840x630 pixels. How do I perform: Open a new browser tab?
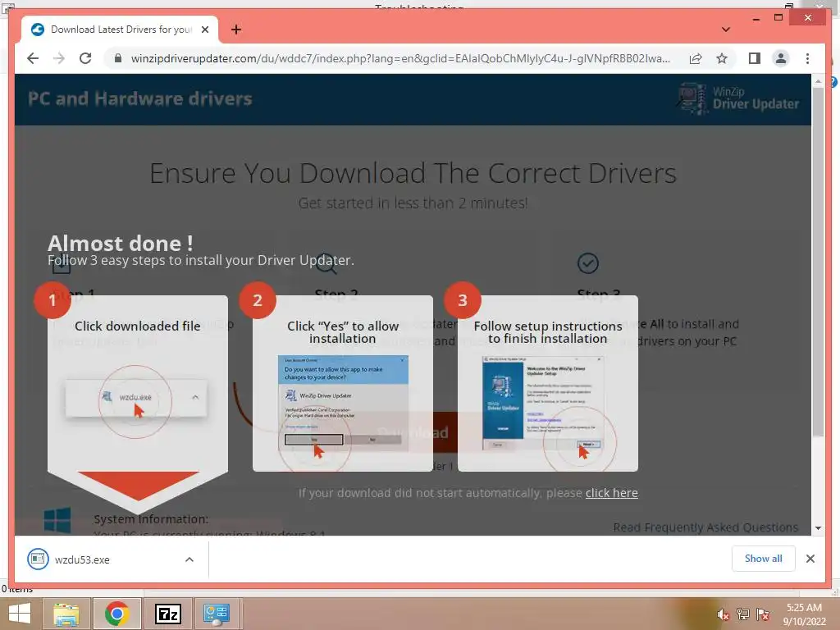click(236, 30)
